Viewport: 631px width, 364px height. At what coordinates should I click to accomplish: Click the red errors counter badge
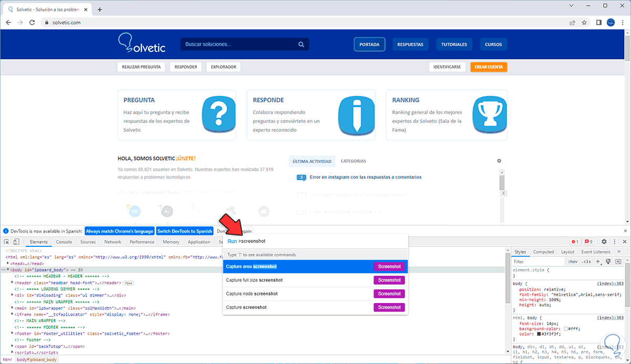[575, 242]
